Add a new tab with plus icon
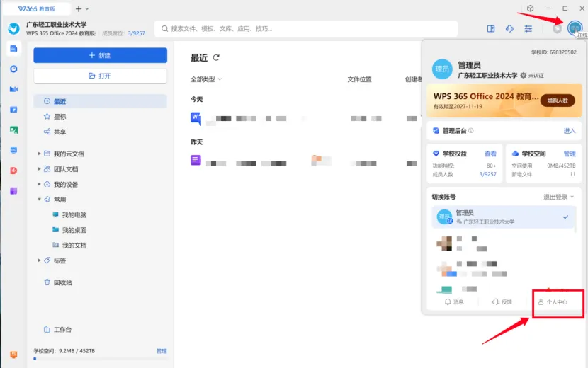Image resolution: width=588 pixels, height=368 pixels. pos(79,8)
